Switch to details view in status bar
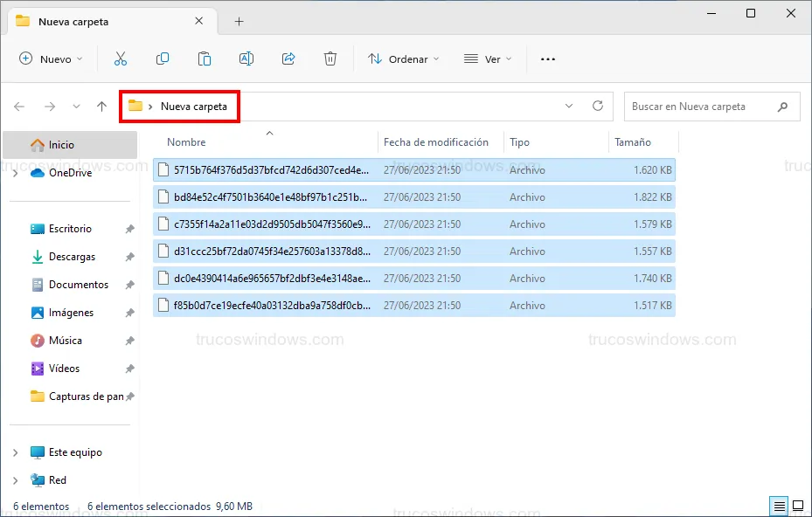Image resolution: width=812 pixels, height=517 pixels. [x=778, y=507]
